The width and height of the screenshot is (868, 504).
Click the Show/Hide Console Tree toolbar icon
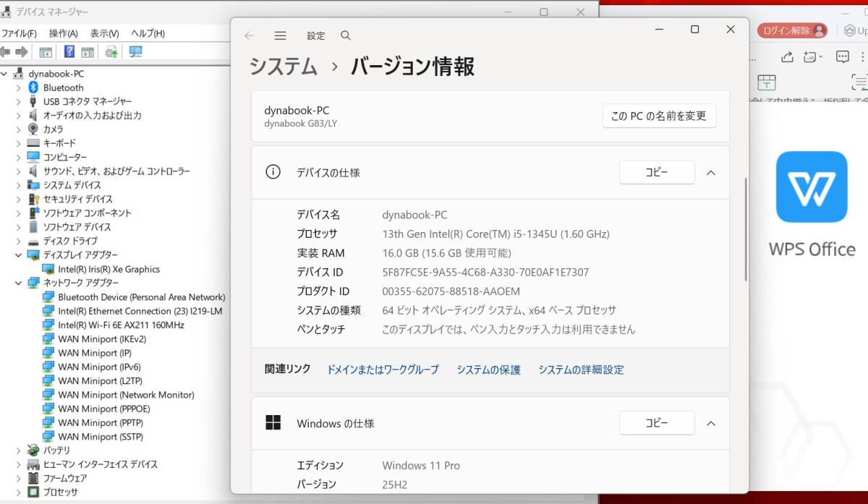[x=45, y=51]
